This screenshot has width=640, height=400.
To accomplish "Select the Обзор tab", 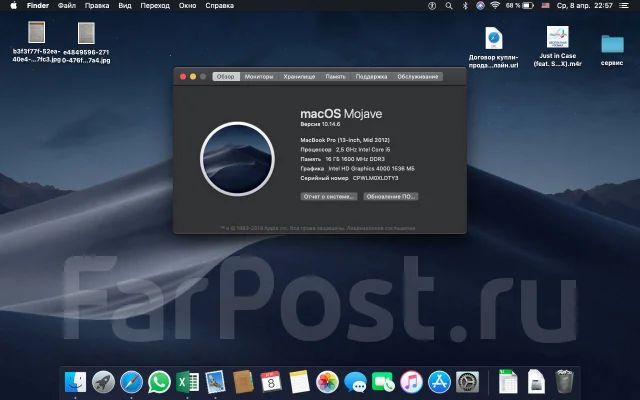I will 226,76.
